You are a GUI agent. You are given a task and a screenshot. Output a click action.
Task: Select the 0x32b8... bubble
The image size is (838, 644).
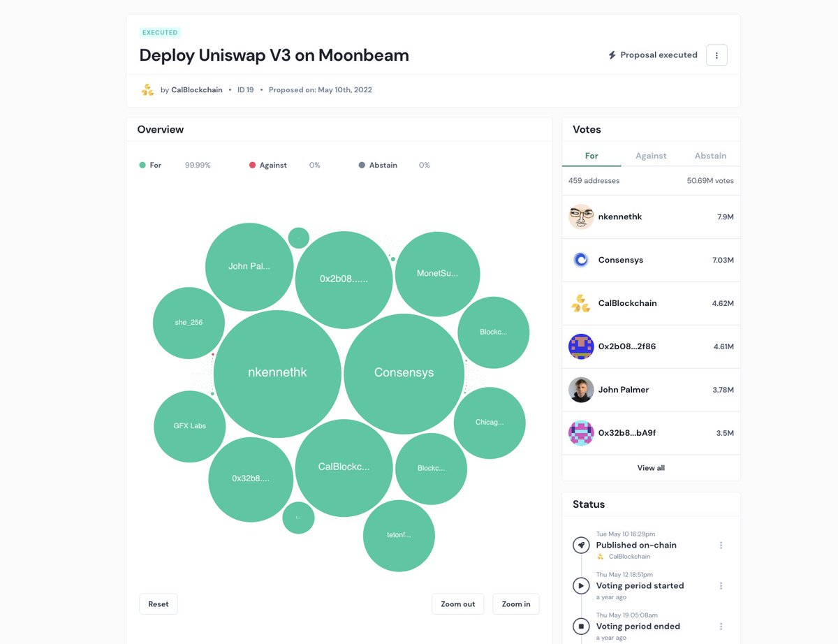pyautogui.click(x=251, y=480)
